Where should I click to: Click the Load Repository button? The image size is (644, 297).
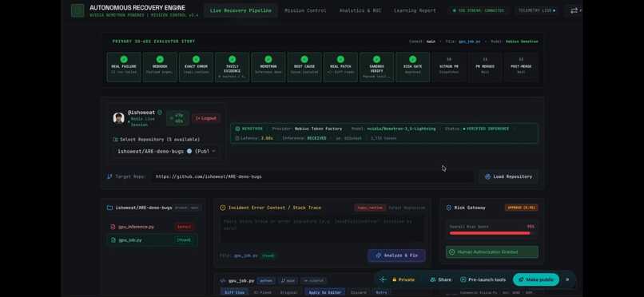508,176
